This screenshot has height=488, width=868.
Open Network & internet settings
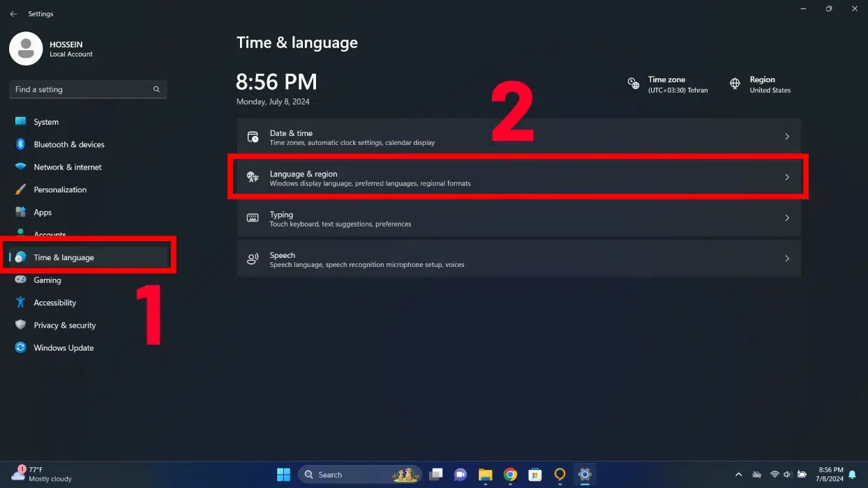pos(68,167)
